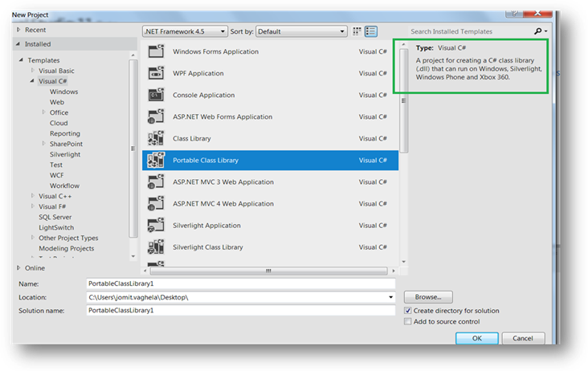Open the .NET Framework 4.5 version dropdown

tap(185, 31)
